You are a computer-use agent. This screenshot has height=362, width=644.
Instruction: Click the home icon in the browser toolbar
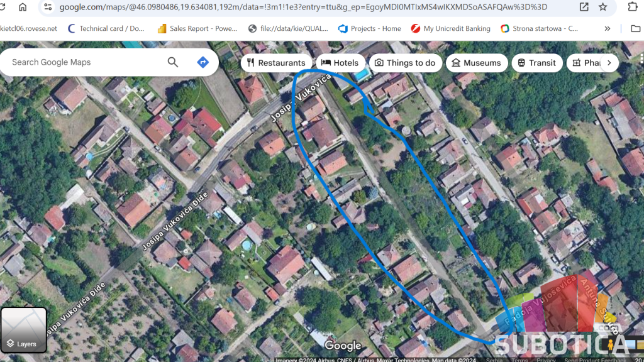23,7
